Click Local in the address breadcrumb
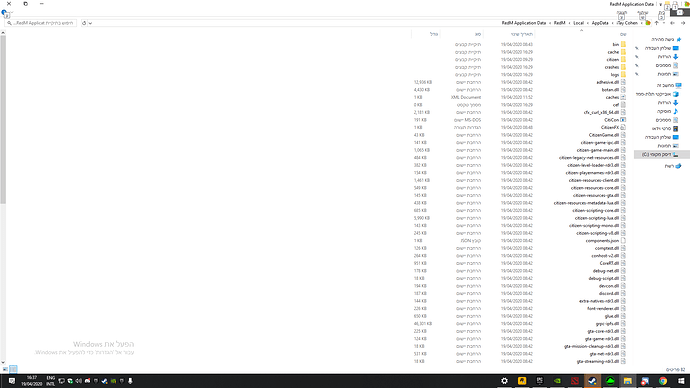This screenshot has width=690, height=388. point(578,23)
